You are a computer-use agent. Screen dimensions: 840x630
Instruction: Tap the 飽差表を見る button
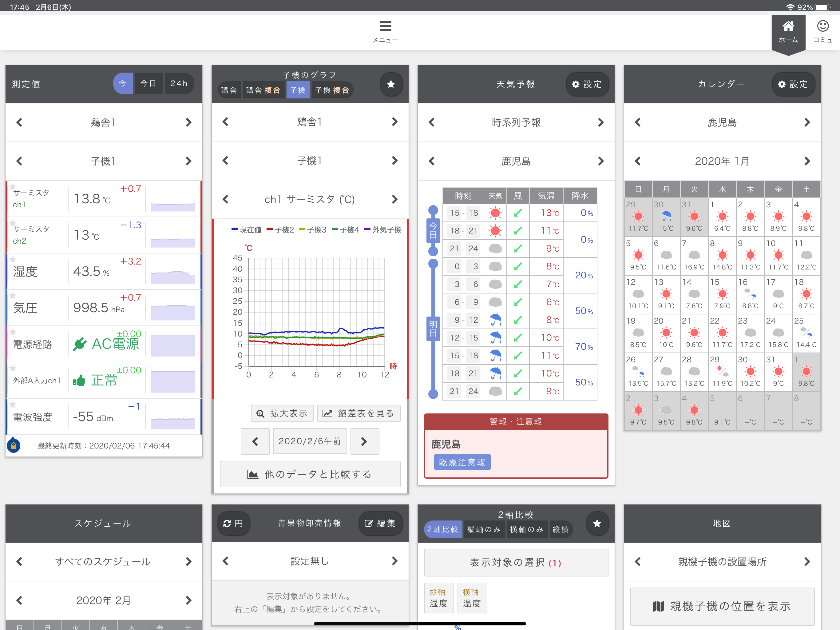click(x=359, y=413)
